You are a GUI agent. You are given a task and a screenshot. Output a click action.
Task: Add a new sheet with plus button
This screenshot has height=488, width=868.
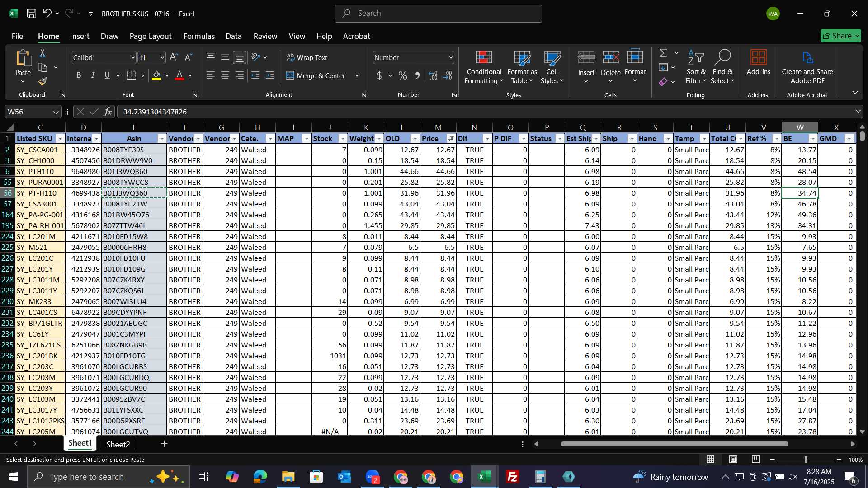164,444
